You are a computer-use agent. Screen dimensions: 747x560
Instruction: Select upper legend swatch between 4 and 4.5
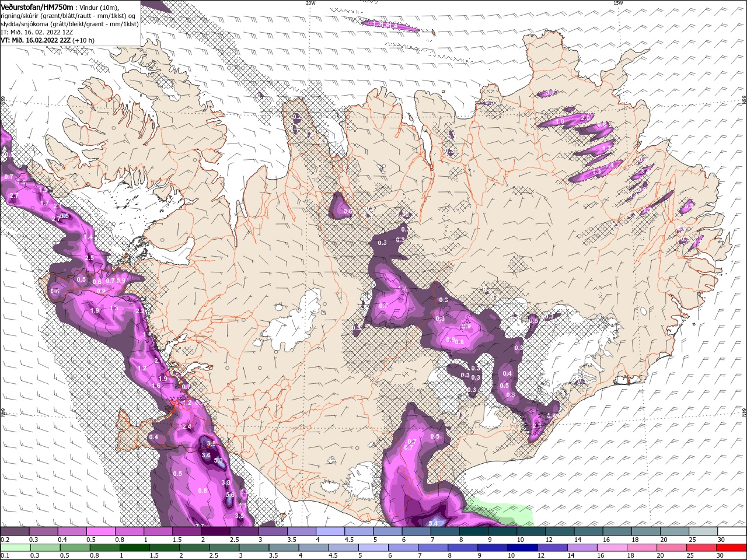pyautogui.click(x=330, y=531)
